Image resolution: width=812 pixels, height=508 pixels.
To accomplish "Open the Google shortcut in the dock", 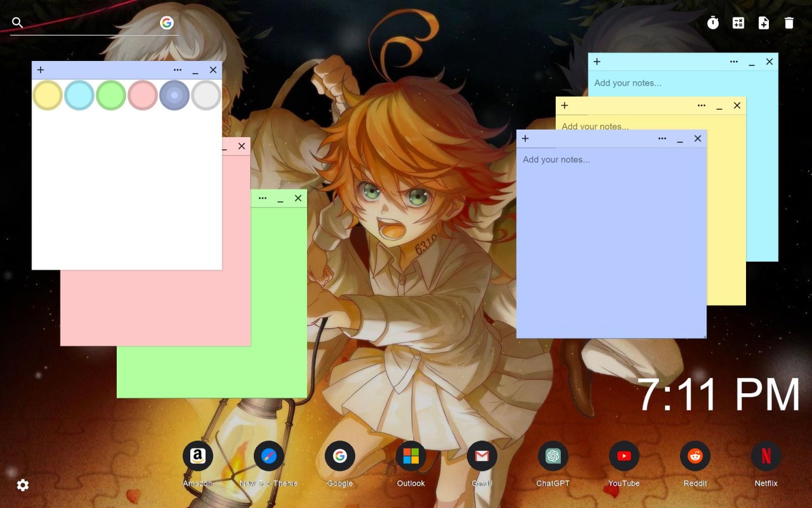I will (340, 456).
